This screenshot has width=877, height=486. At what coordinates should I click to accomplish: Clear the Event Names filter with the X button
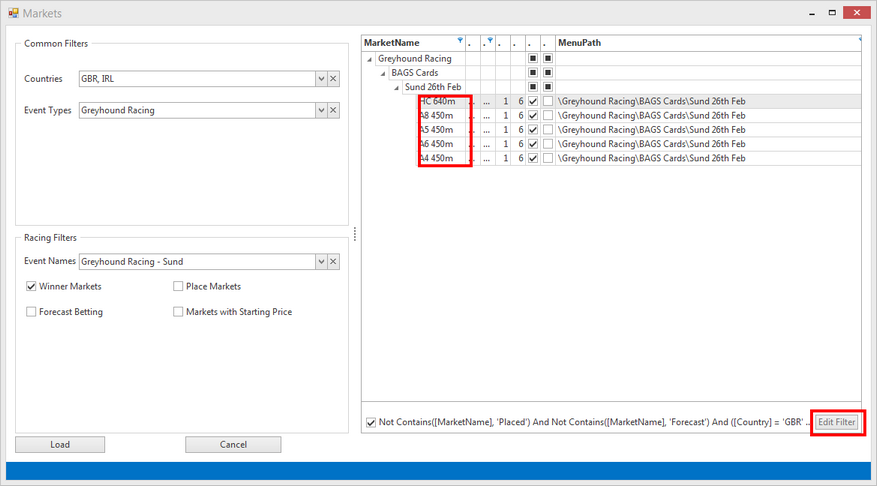(333, 261)
